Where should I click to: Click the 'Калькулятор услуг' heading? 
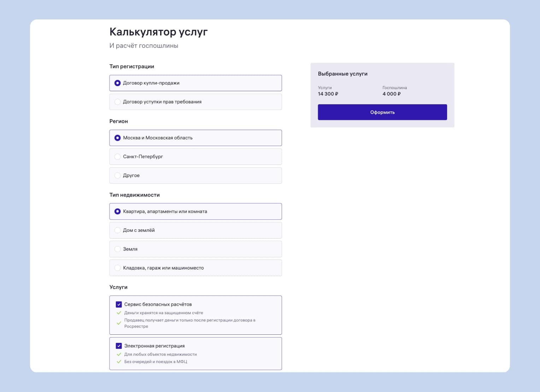click(158, 32)
